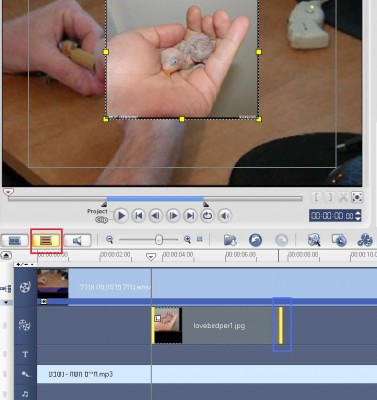Image resolution: width=377 pixels, height=400 pixels.
Task: Switch to Storyboard view
Action: point(14,240)
